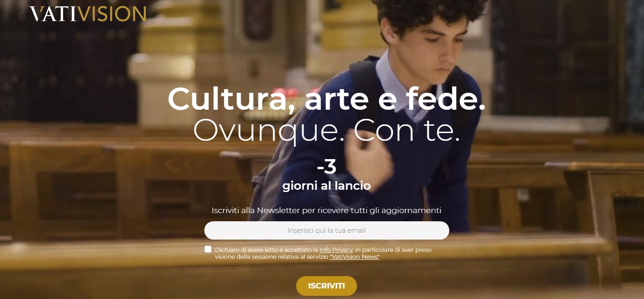The width and height of the screenshot is (644, 299).
Task: Focus the email input field
Action: point(327,230)
